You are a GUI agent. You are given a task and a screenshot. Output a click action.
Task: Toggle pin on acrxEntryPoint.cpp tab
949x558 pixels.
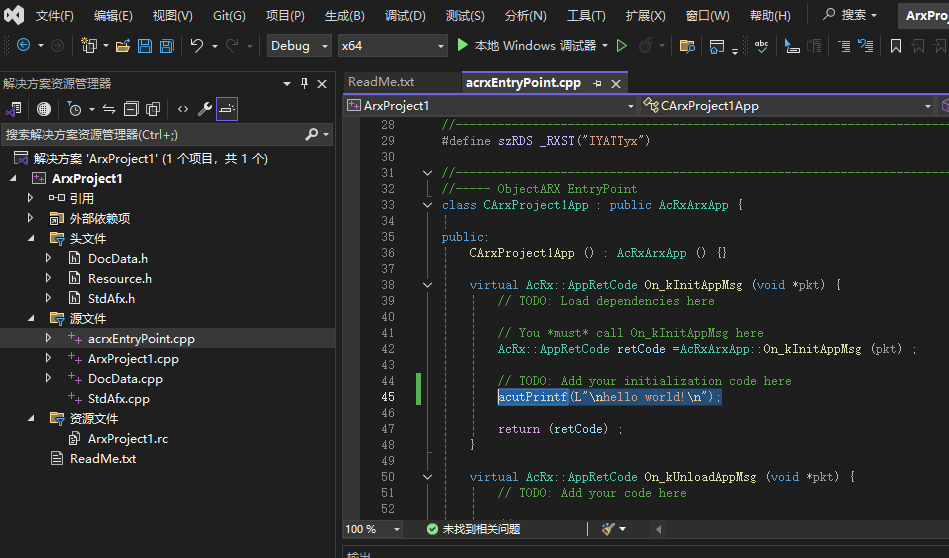coord(597,83)
